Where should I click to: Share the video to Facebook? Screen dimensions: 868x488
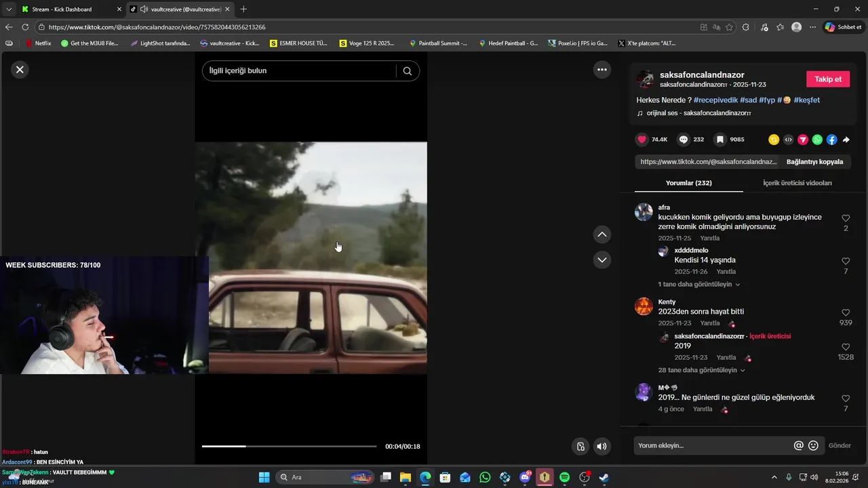click(832, 140)
